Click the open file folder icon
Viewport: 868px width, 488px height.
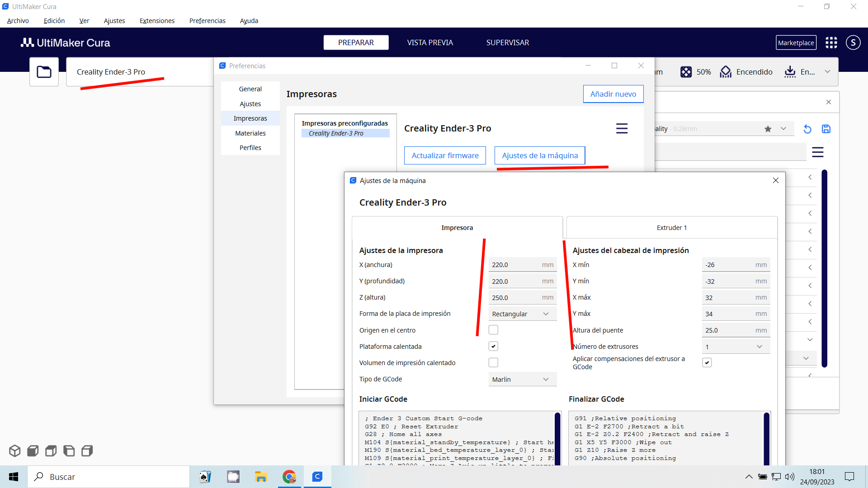coord(44,72)
